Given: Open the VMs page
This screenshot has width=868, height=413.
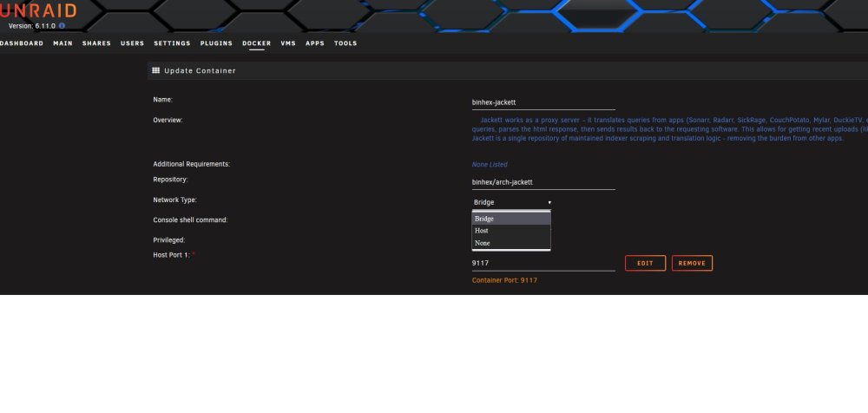Looking at the screenshot, I should 288,43.
